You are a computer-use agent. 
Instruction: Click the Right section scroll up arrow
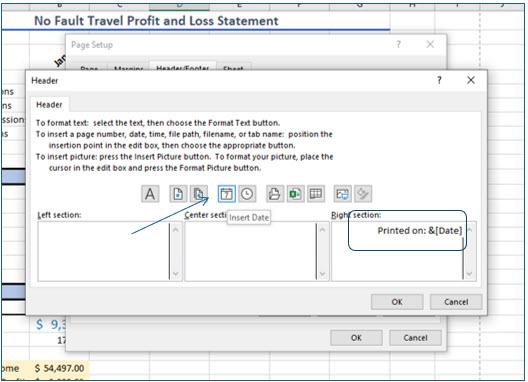pos(470,230)
